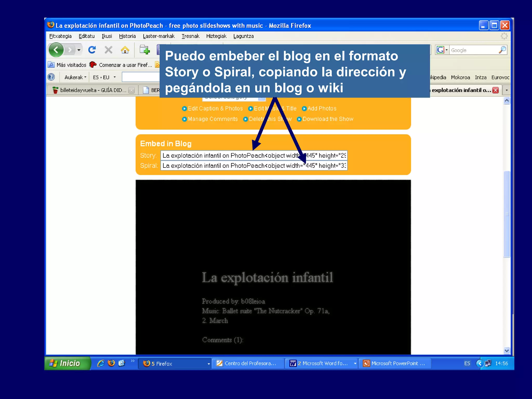Open the Editatu menu
Viewport: 532px width, 399px height.
87,36
